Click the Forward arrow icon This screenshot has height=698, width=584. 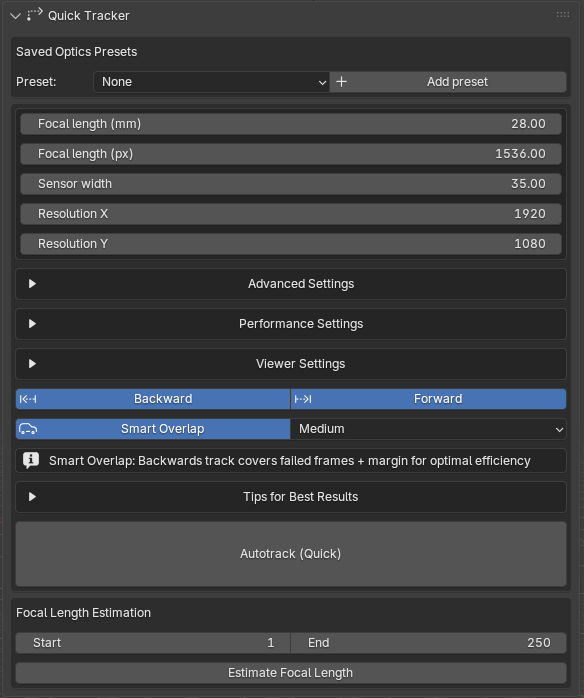pos(303,399)
